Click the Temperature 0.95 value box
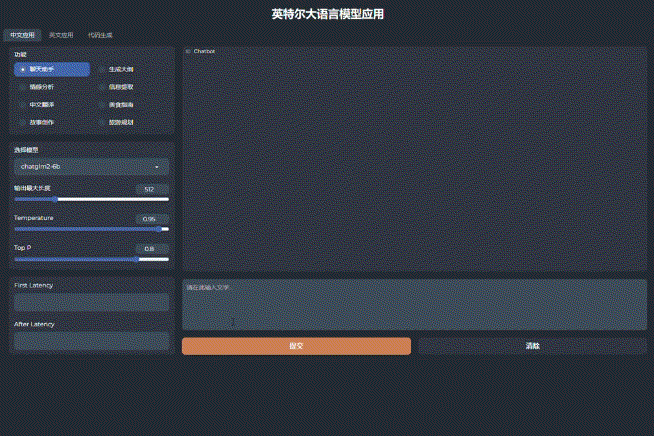654x436 pixels. [x=152, y=219]
